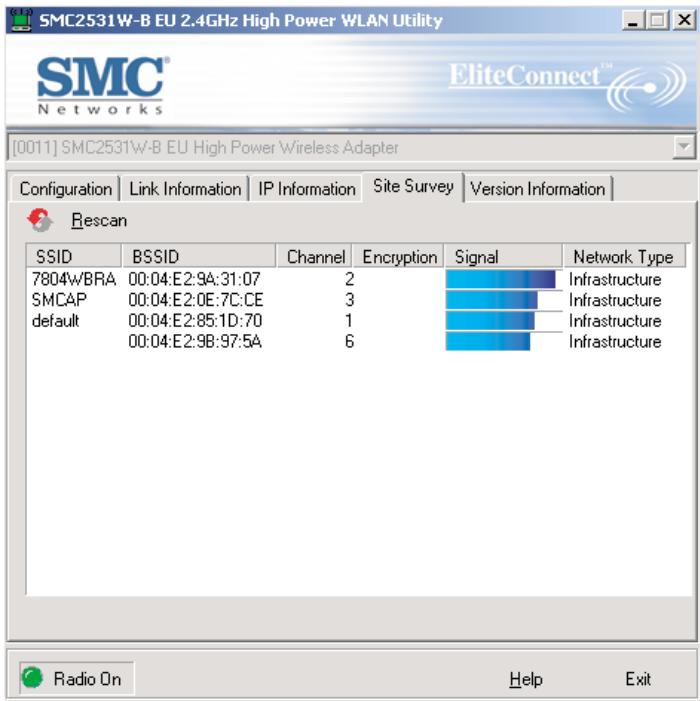Switch to the Link Information tab

coord(185,189)
